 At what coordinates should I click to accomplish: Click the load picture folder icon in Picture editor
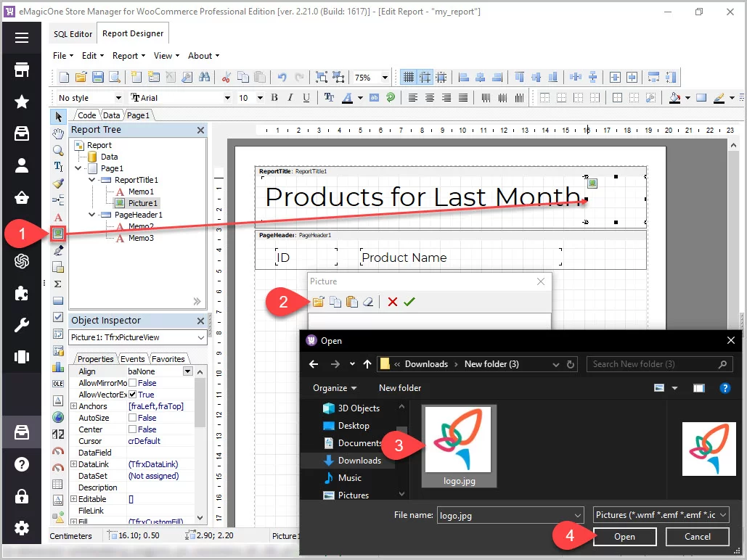[318, 302]
